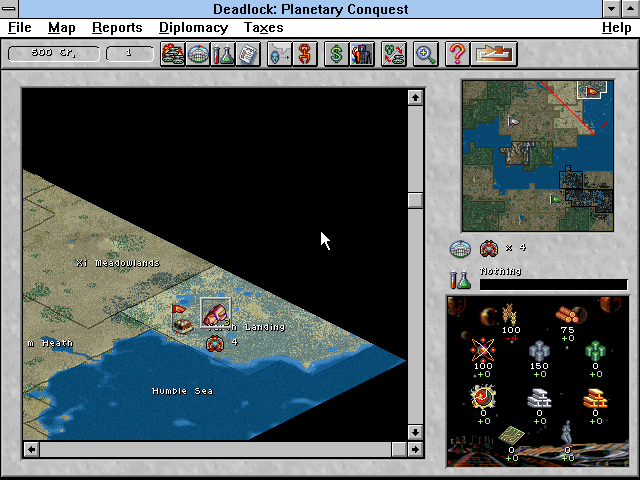
Task: Open the window system control menu
Action: point(10,9)
